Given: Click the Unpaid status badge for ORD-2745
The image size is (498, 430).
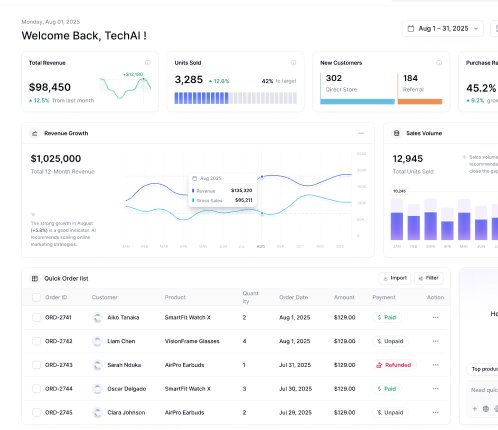Looking at the screenshot, I should [390, 412].
